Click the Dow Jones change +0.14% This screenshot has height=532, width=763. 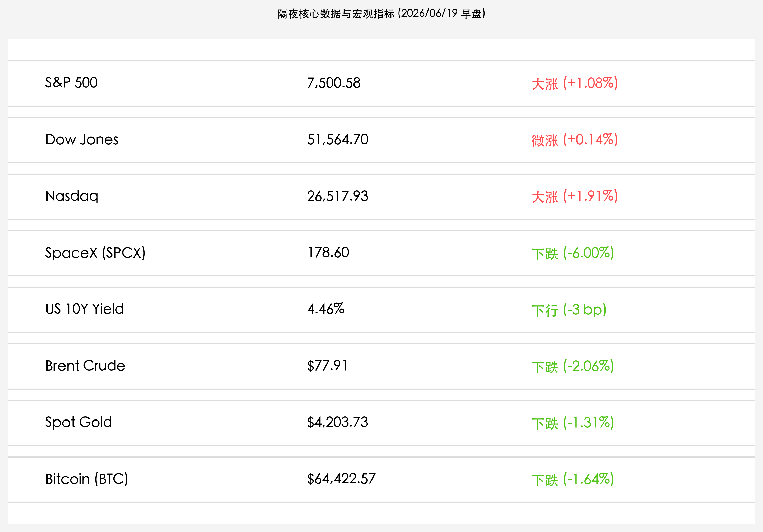(575, 139)
